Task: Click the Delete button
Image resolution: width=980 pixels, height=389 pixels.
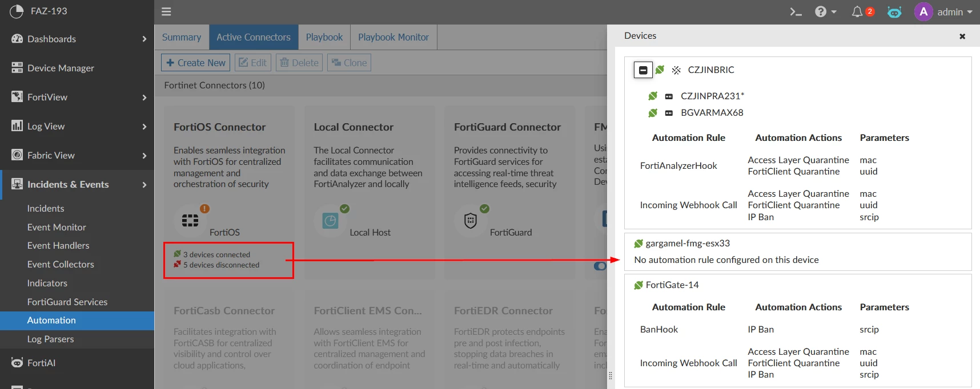Action: 299,63
